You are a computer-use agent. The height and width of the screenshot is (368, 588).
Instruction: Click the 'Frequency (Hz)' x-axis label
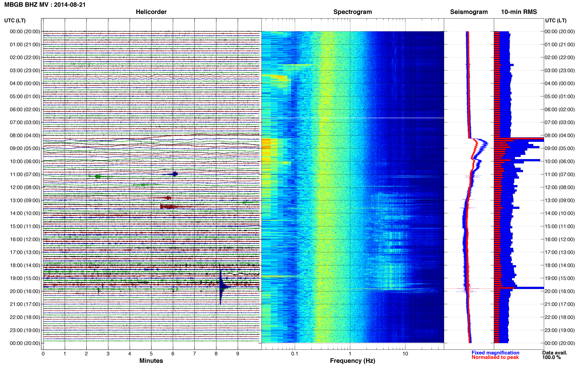coord(352,361)
